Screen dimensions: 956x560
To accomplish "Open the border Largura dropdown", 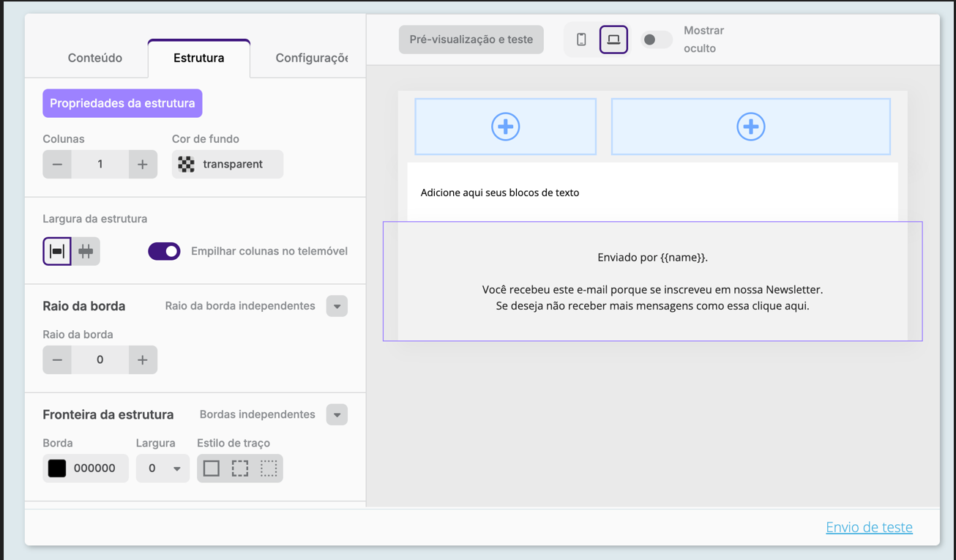I will tap(163, 468).
